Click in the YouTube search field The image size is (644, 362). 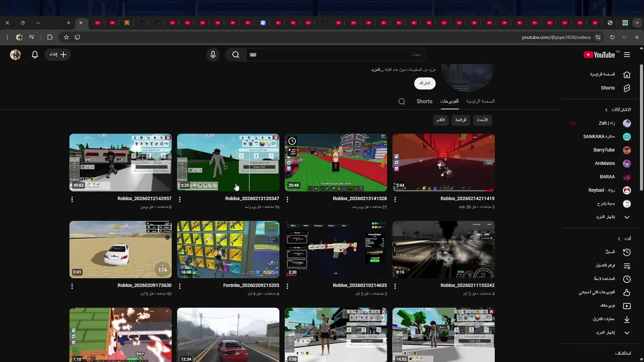336,55
